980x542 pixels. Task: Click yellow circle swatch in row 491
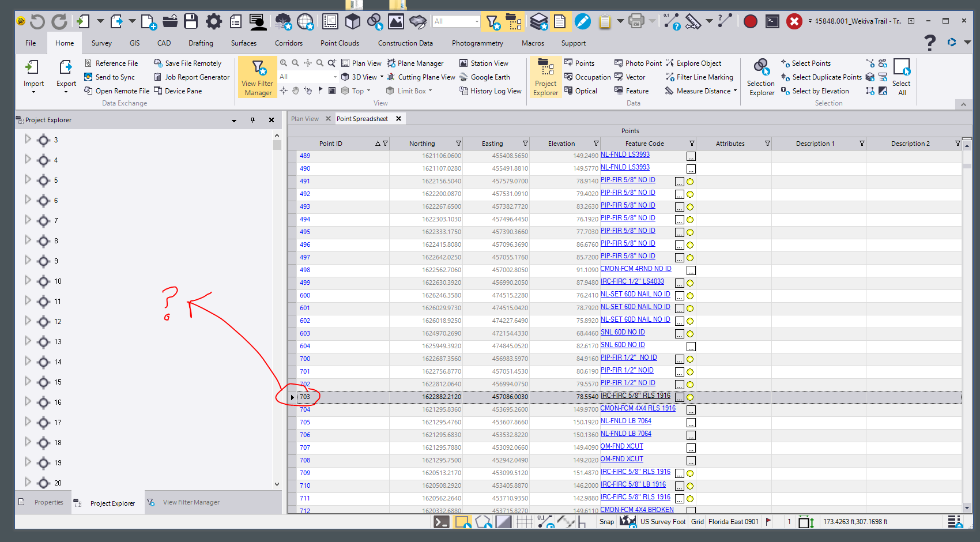(x=690, y=182)
